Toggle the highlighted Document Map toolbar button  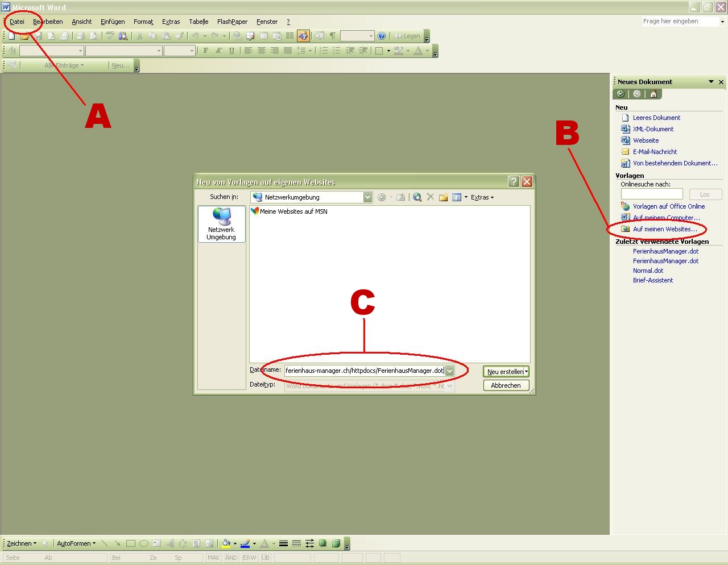click(303, 36)
